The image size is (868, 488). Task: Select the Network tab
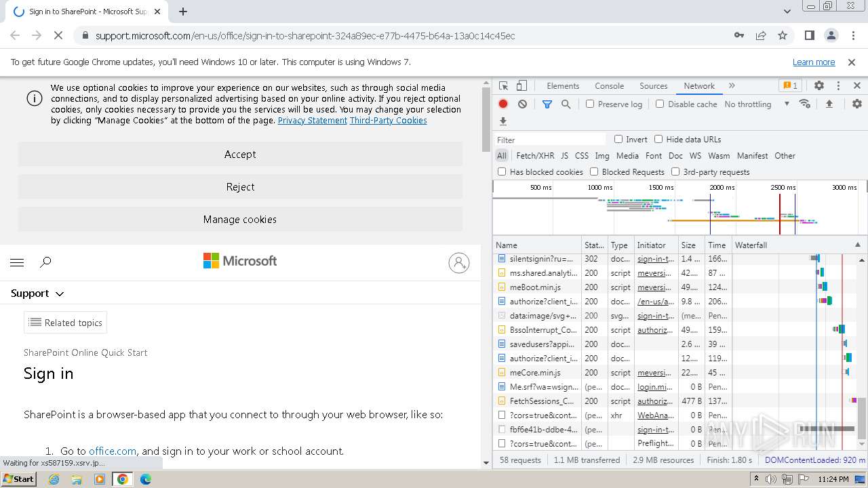pos(699,86)
